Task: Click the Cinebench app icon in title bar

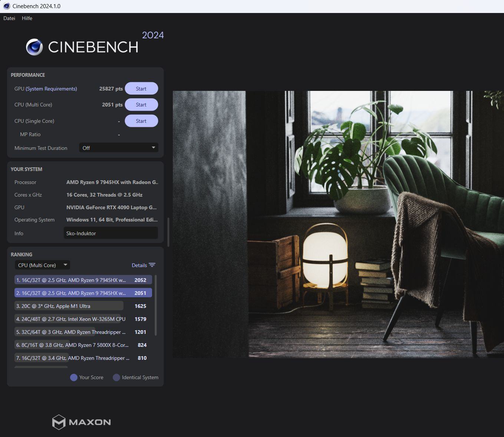Action: click(6, 6)
